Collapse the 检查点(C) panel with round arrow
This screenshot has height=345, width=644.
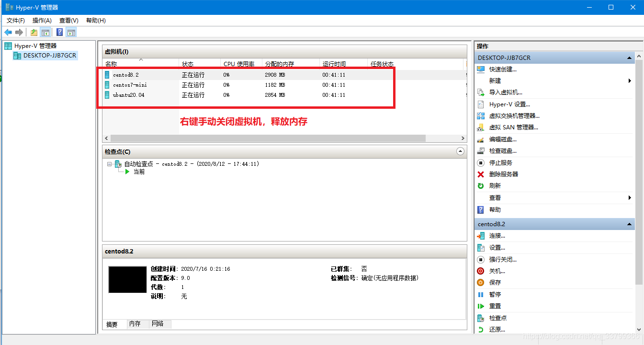click(x=460, y=151)
